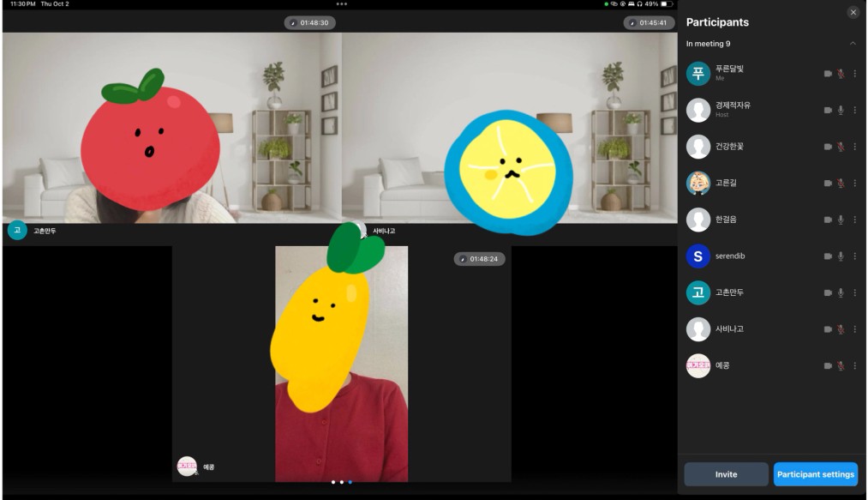Open Participant settings
Screen dimensions: 868x500
pyautogui.click(x=816, y=474)
